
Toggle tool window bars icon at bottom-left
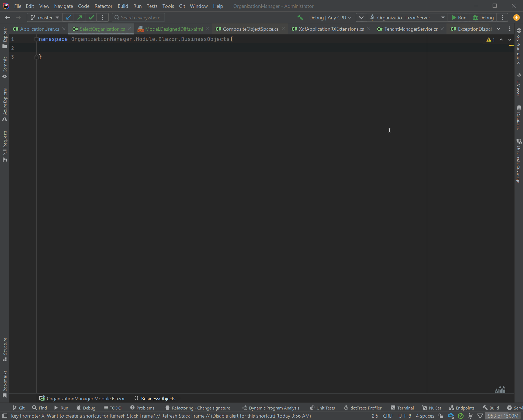[x=5, y=416]
